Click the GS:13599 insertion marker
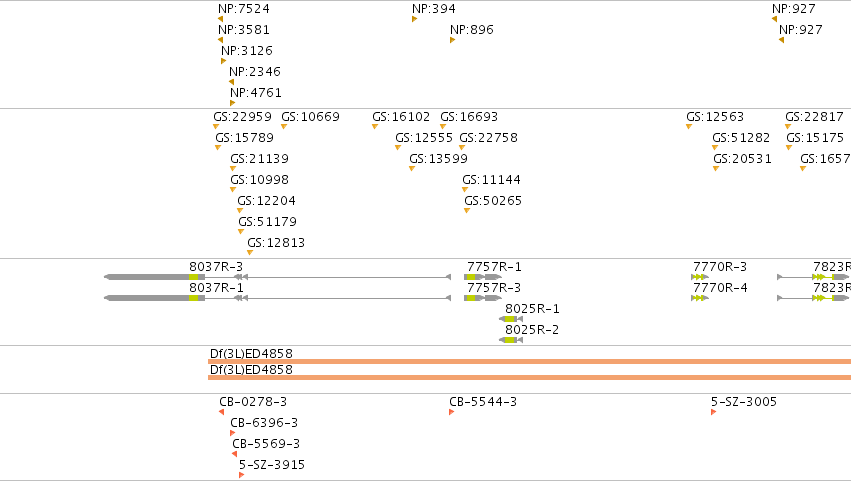The height and width of the screenshot is (481, 851). (x=412, y=169)
